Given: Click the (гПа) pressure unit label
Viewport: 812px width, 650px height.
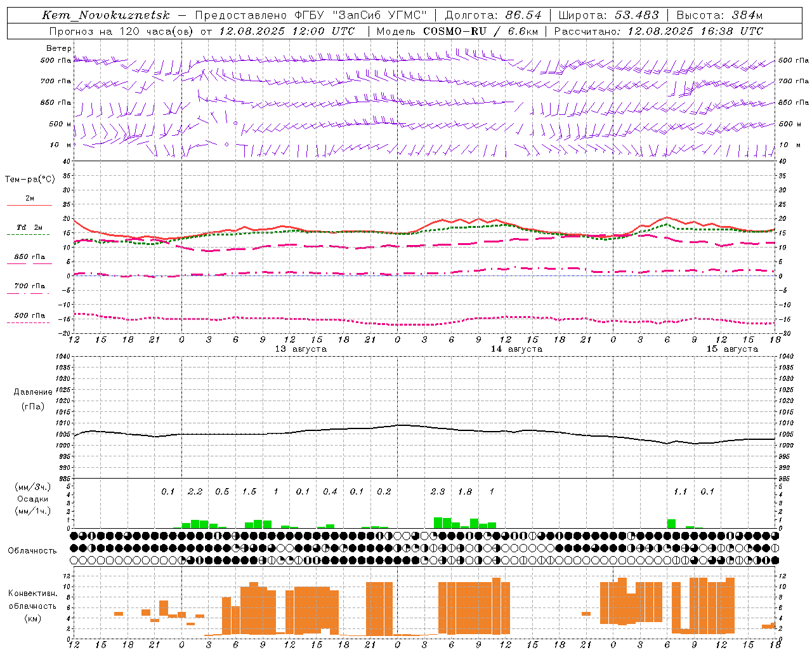Looking at the screenshot, I should point(33,407).
